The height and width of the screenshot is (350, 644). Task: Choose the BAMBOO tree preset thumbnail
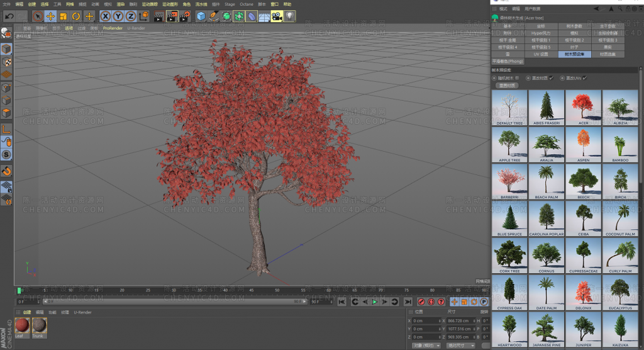tap(620, 144)
